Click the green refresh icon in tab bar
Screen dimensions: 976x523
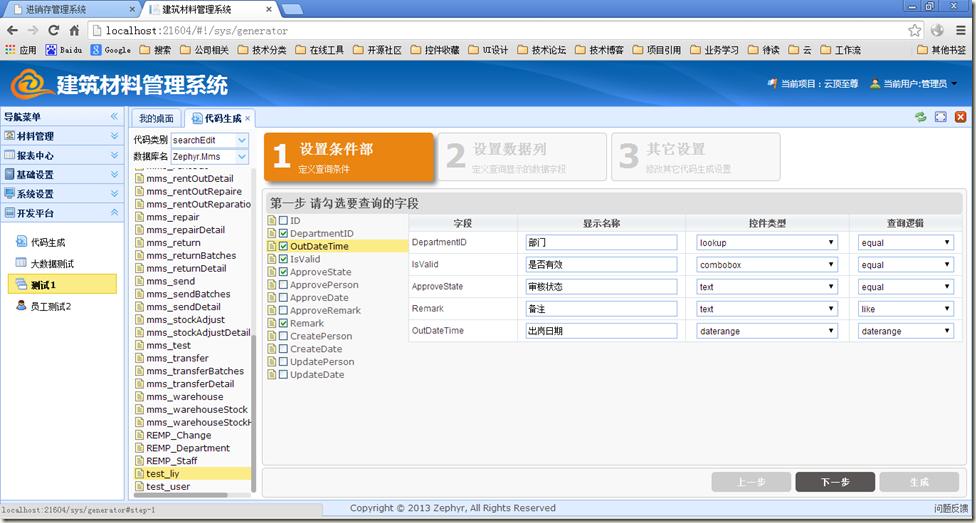(x=920, y=118)
